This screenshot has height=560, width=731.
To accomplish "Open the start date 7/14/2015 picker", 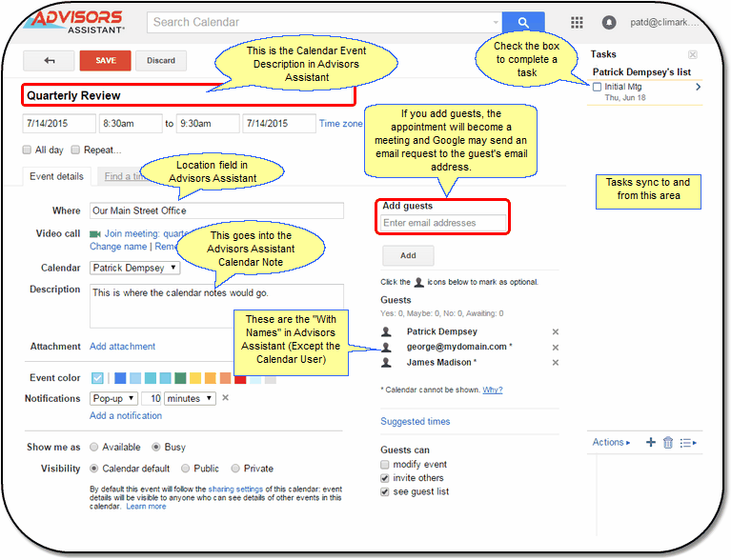I will (59, 124).
